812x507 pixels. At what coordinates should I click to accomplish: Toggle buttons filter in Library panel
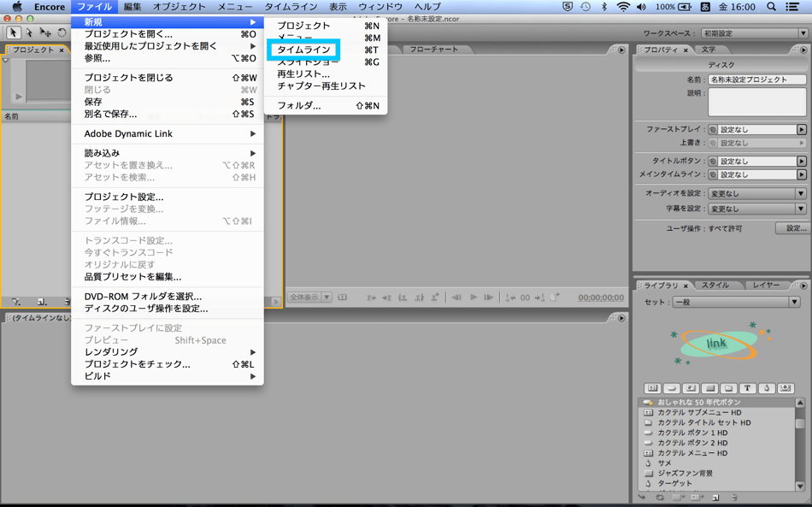coord(672,388)
